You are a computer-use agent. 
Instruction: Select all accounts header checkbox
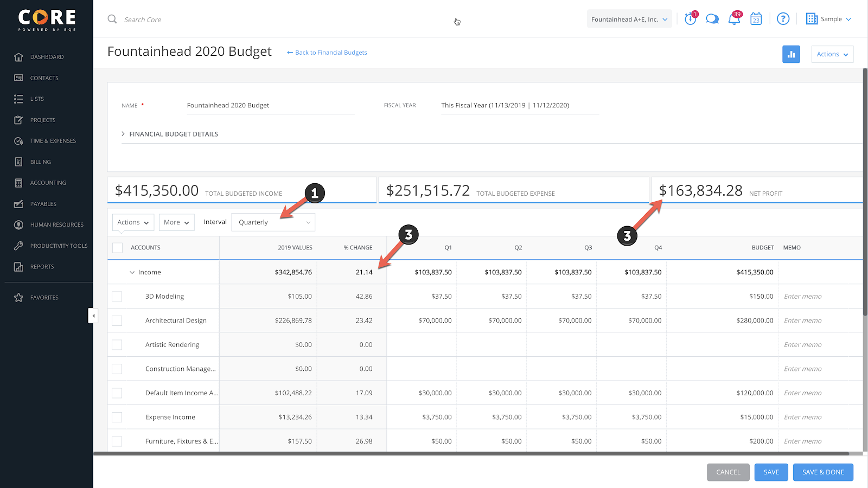[117, 248]
